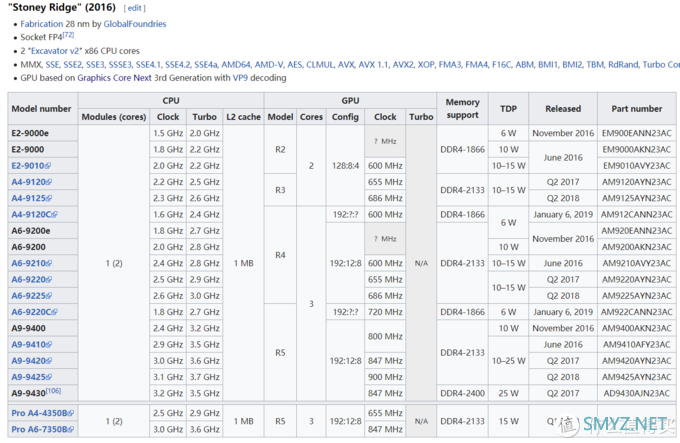Click the XOP instruction link
Viewport: 680px width, 443px height.
tap(426, 65)
